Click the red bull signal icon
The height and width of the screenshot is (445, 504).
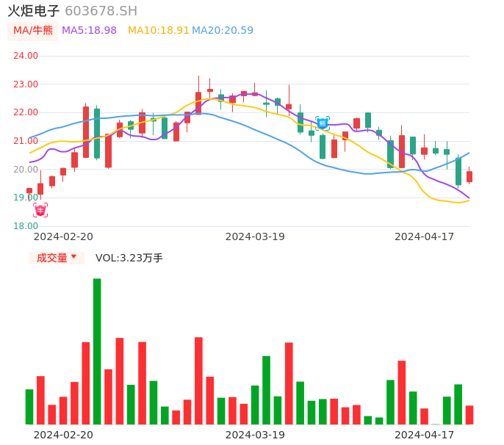click(x=40, y=210)
